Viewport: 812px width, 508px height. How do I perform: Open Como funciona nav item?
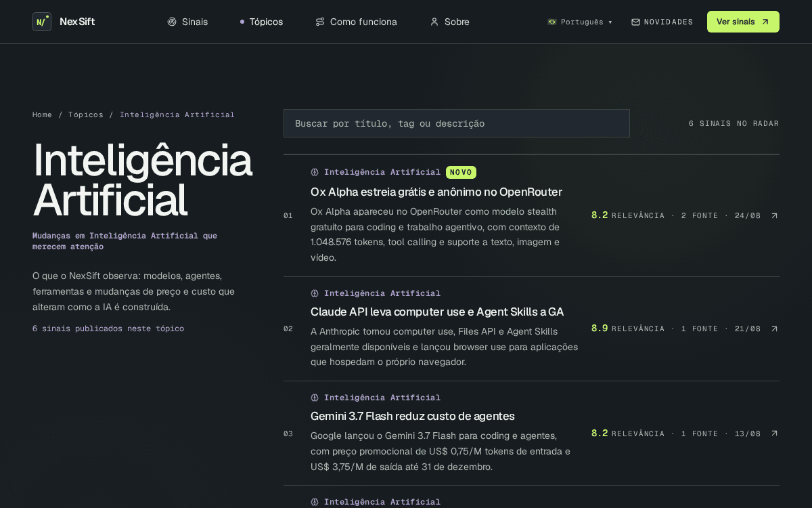pyautogui.click(x=356, y=22)
